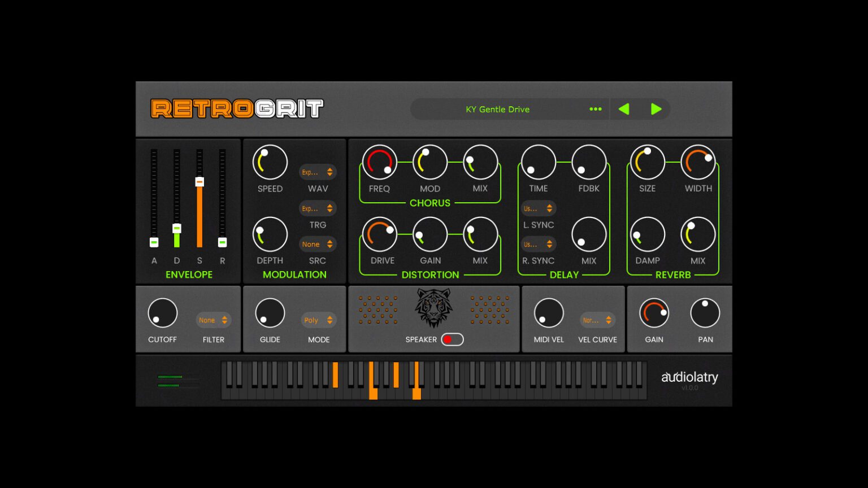This screenshot has height=488, width=868.
Task: Click the KY Gentle Drive preset name
Action: pyautogui.click(x=497, y=109)
